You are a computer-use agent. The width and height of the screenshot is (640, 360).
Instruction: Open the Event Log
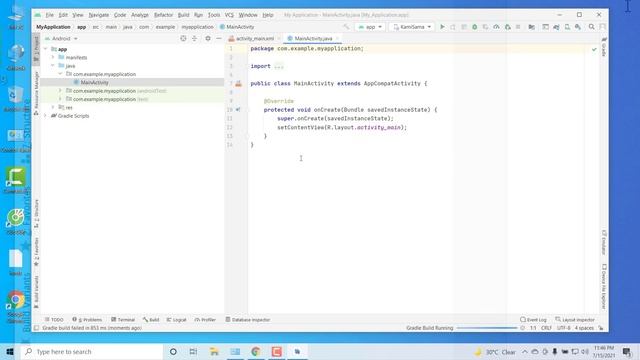533,320
